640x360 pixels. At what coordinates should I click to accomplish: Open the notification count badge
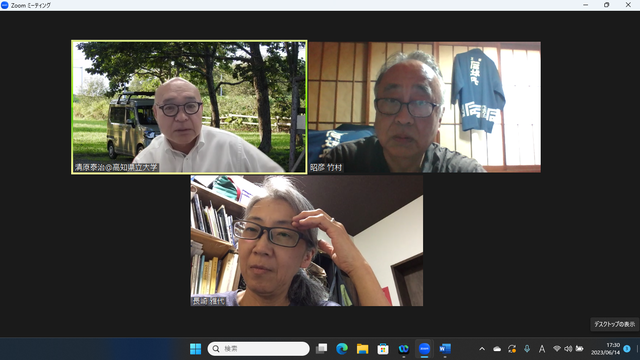click(627, 349)
